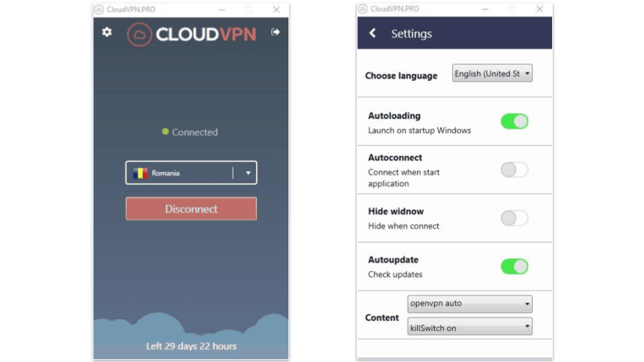
Task: Click the 'Autoupdate' label
Action: 393,260
